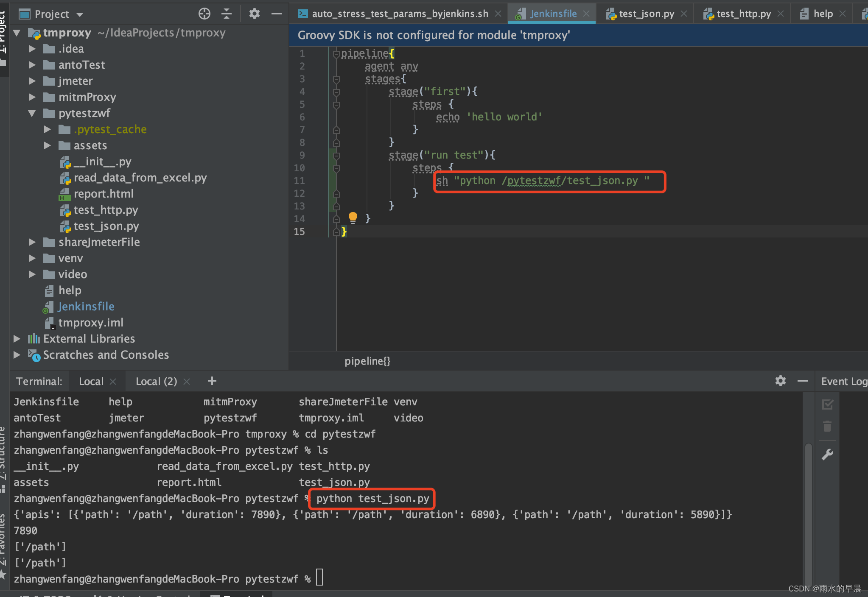This screenshot has height=597, width=868.
Task: Expand the shareJmeterFile folder
Action: point(32,242)
